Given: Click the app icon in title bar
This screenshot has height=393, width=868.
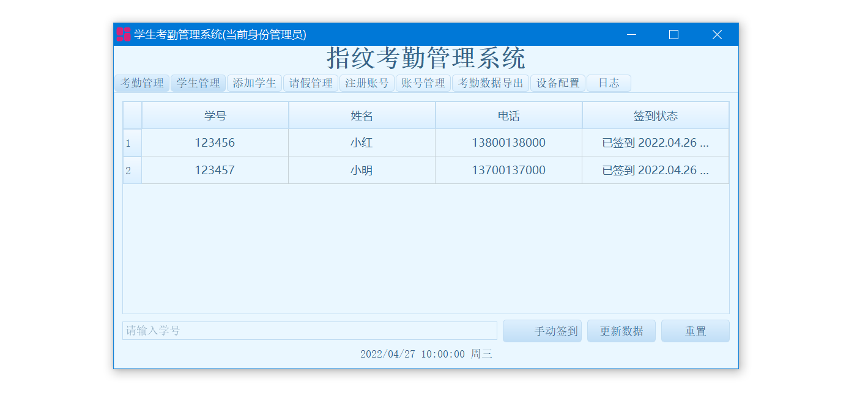Looking at the screenshot, I should 124,34.
